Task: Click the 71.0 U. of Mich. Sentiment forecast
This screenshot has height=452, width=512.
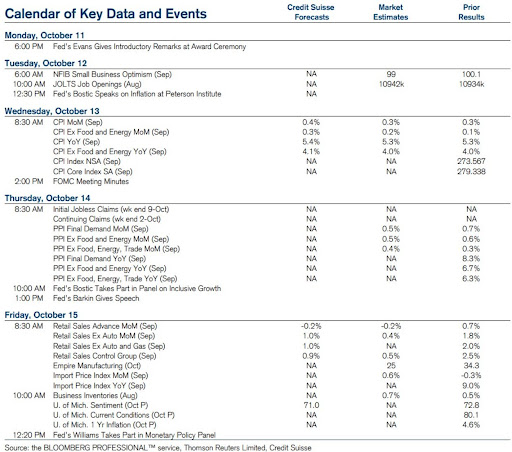Action: [x=311, y=405]
